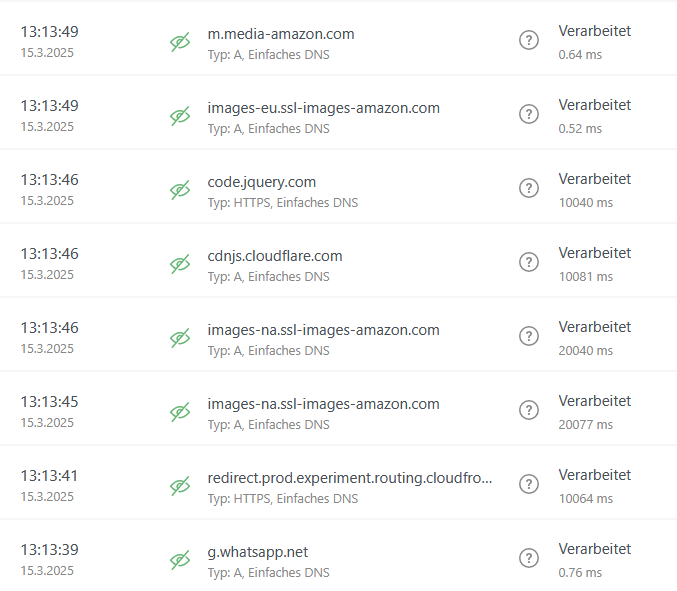Open help icon for 20040 ms request
Screen dimensions: 677x591
(528, 336)
